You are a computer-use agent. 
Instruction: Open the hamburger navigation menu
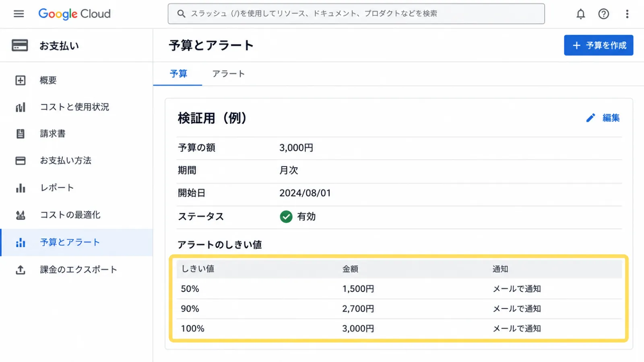coord(19,14)
